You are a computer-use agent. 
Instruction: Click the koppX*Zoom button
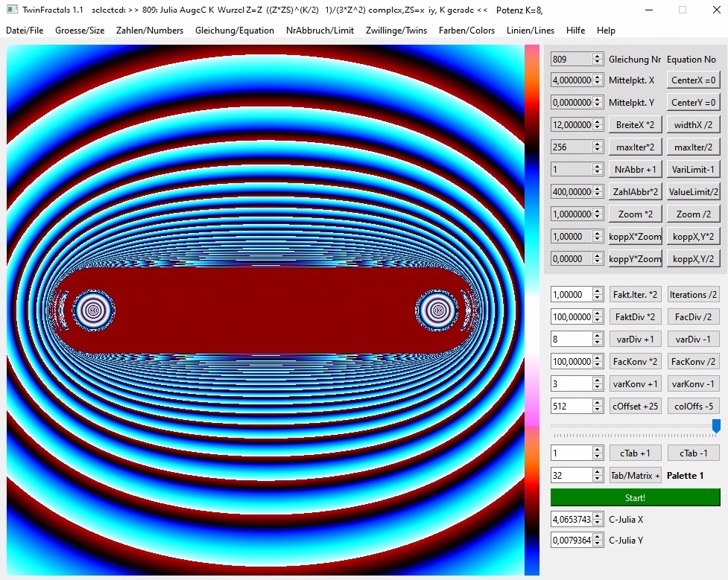point(635,236)
